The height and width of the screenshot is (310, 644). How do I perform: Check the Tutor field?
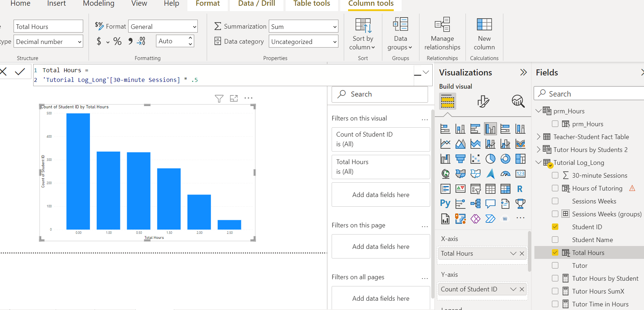[x=555, y=266]
